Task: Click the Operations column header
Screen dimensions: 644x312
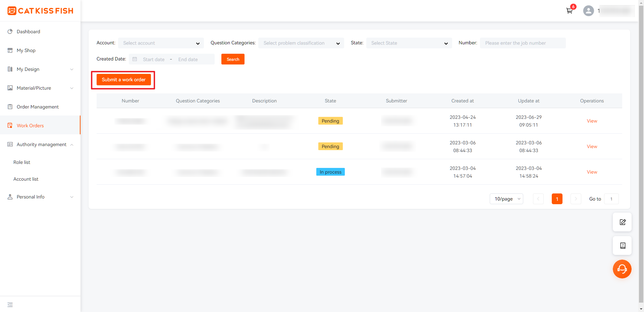Action: click(x=592, y=101)
